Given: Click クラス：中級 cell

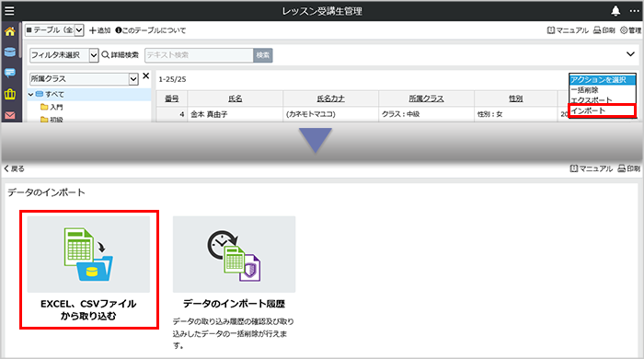Looking at the screenshot, I should point(426,114).
